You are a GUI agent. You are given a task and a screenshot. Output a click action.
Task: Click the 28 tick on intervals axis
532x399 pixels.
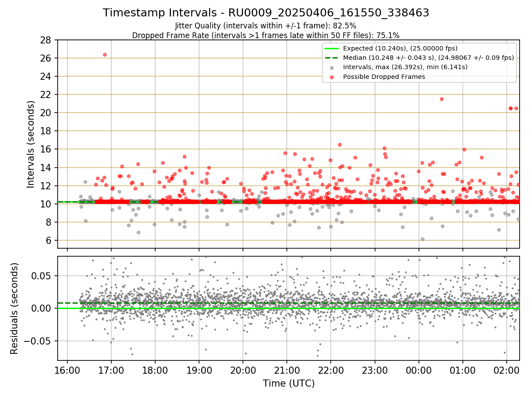(46, 40)
